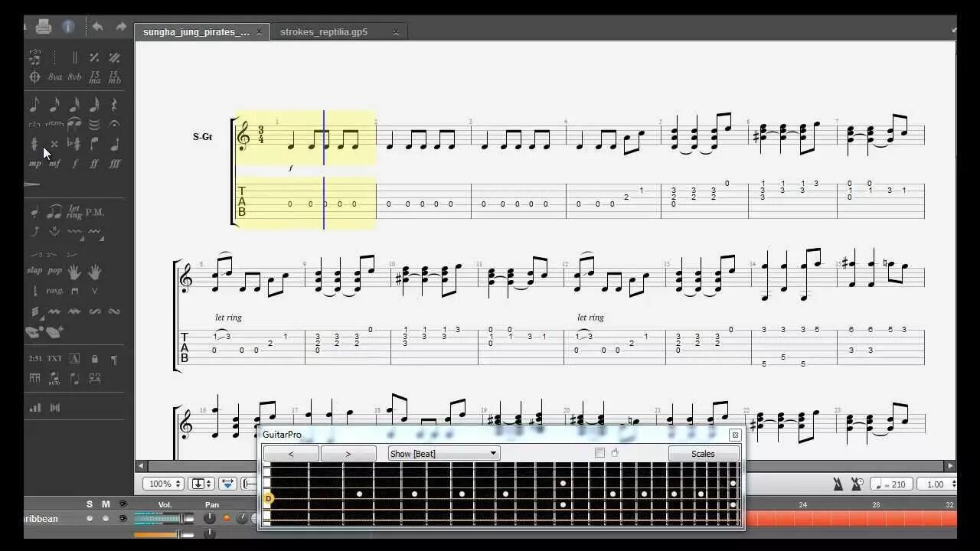
Task: Adjust the Caribbean track pan knob
Action: pos(209,518)
